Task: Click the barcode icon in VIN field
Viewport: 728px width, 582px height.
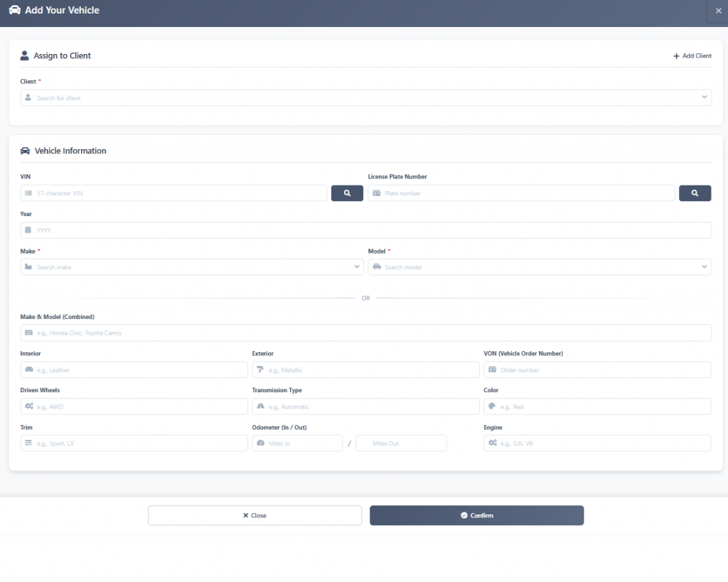Action: coord(28,193)
